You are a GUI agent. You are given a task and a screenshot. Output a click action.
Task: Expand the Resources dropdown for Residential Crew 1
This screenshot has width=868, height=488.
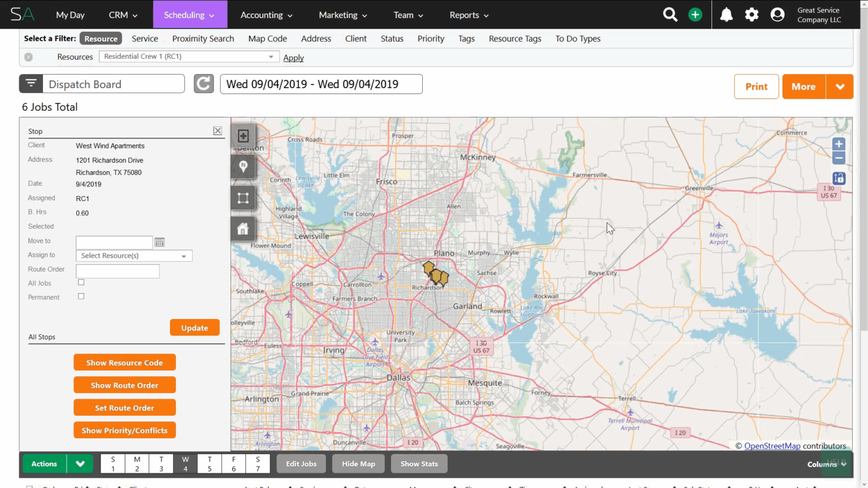pos(271,56)
